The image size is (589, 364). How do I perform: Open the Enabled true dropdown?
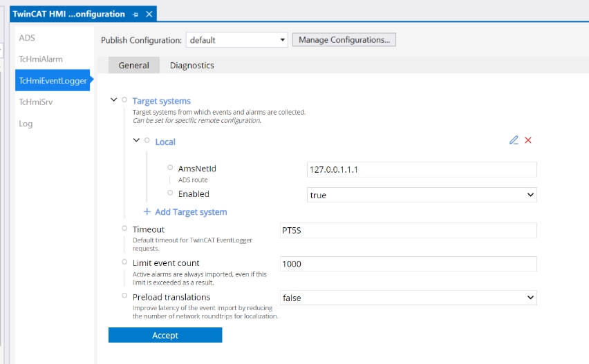pos(422,195)
